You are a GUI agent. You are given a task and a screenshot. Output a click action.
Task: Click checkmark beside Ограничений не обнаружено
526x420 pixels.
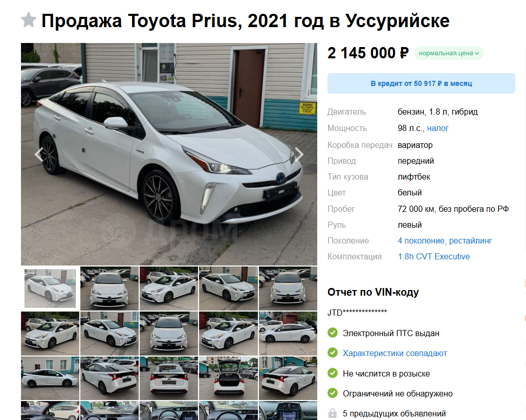[333, 393]
